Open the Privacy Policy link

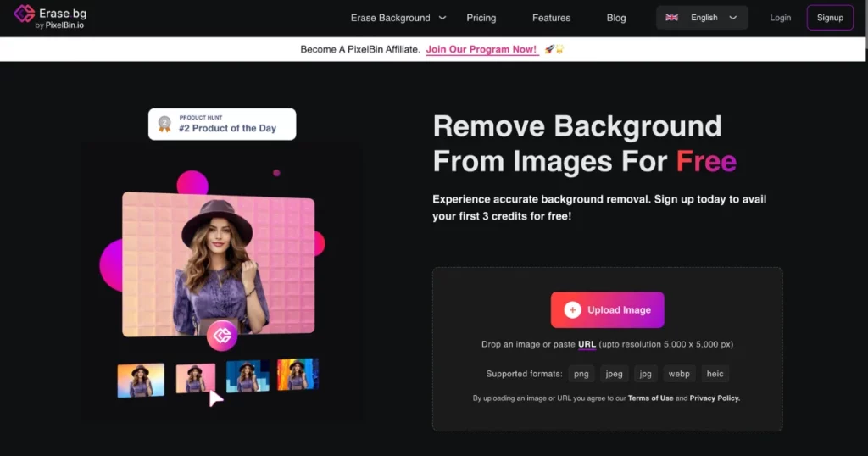point(715,398)
